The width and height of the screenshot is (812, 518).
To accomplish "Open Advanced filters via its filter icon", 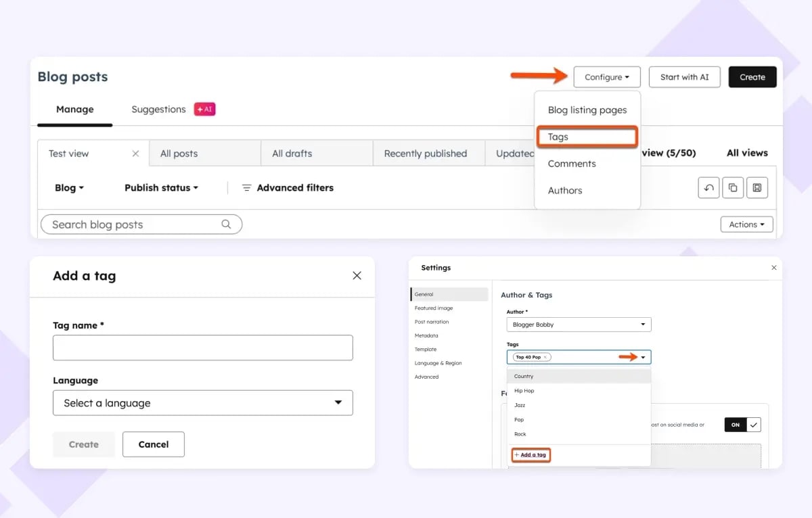I will point(246,188).
